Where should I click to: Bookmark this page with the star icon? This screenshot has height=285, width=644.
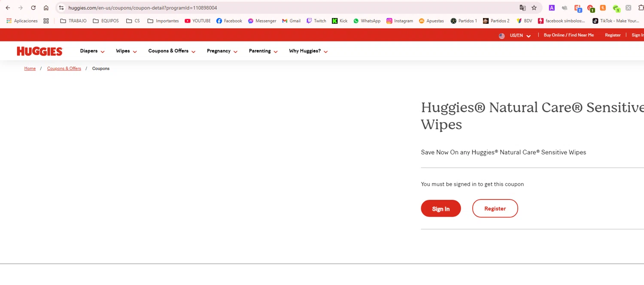click(534, 8)
